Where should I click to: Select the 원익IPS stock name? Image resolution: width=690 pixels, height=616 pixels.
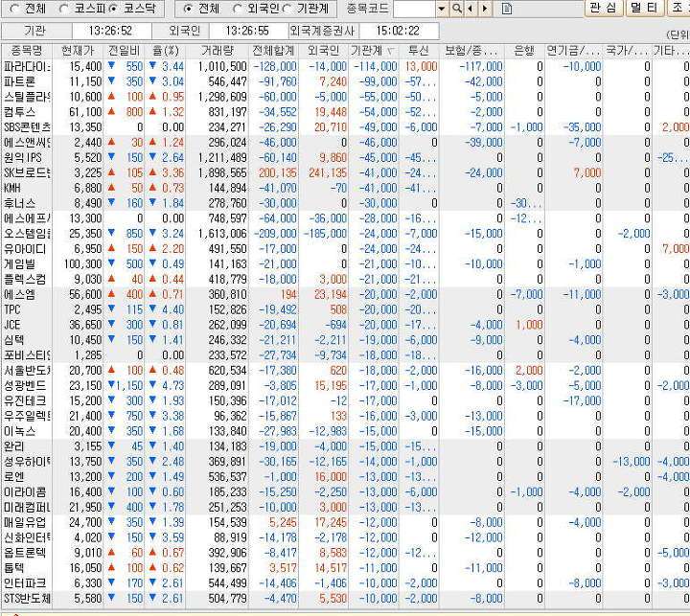(x=22, y=157)
